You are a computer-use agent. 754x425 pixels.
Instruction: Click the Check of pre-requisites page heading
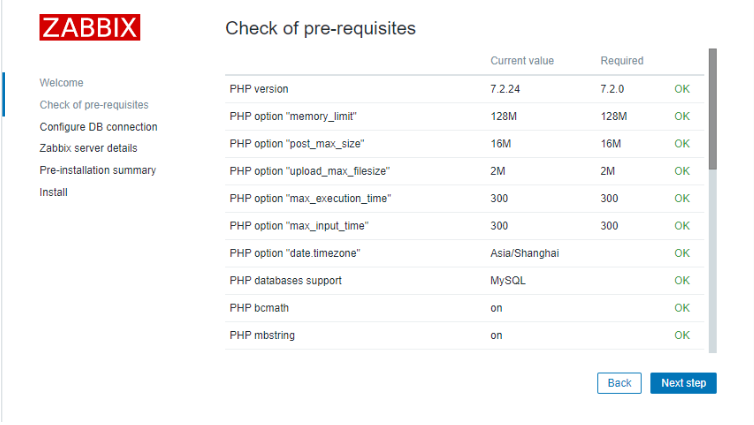click(x=320, y=28)
